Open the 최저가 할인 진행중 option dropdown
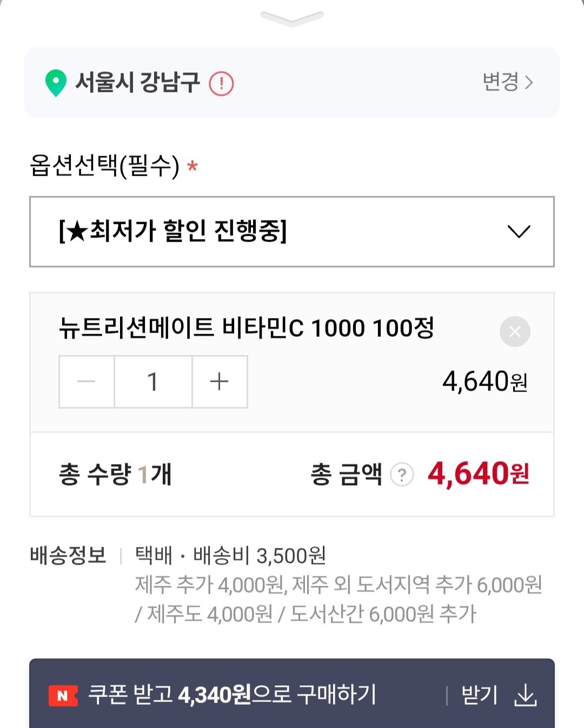584x728 pixels. (x=292, y=231)
